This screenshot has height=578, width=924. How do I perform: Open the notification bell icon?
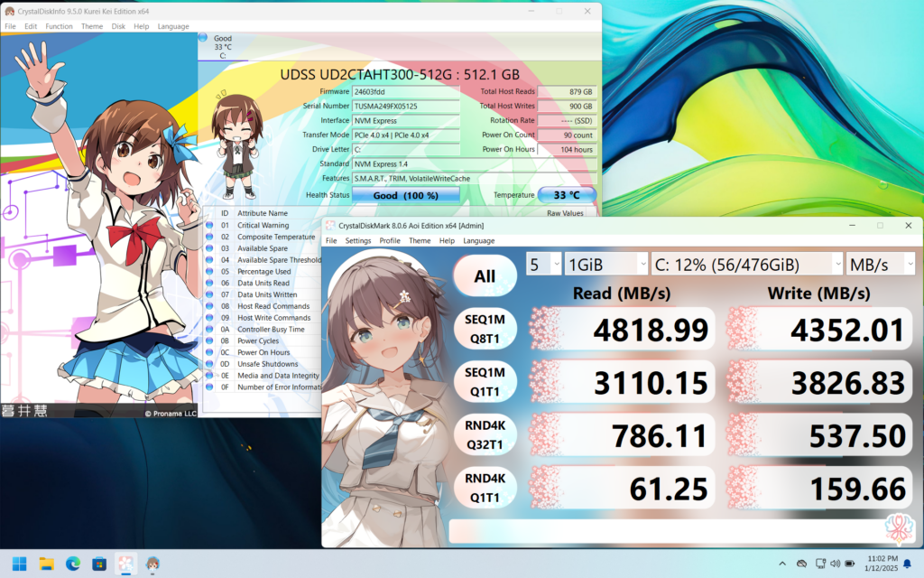click(x=908, y=564)
